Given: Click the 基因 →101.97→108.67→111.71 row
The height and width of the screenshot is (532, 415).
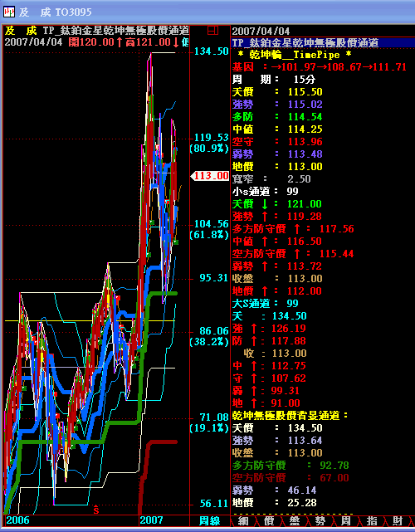Looking at the screenshot, I should tap(320, 67).
